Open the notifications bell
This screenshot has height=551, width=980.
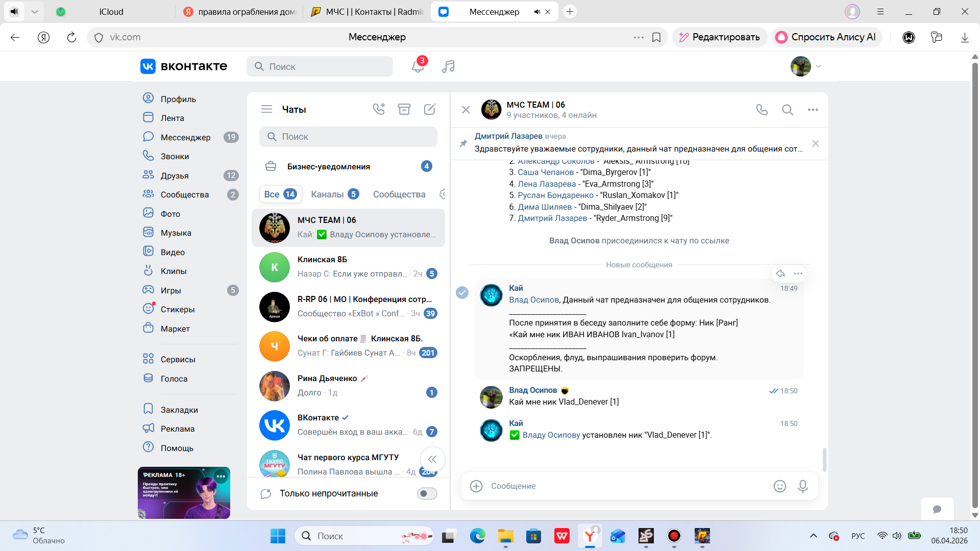click(418, 66)
